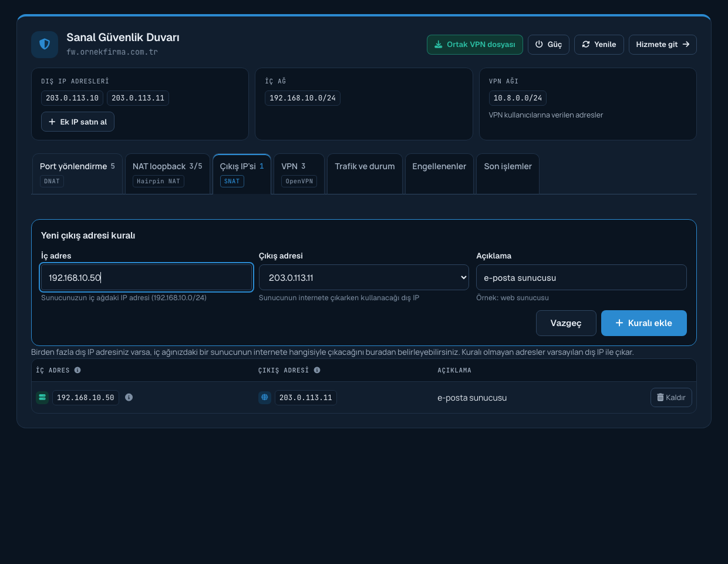Screen dimensions: 728x564
Task: Open the Güç power button
Action: [548, 45]
